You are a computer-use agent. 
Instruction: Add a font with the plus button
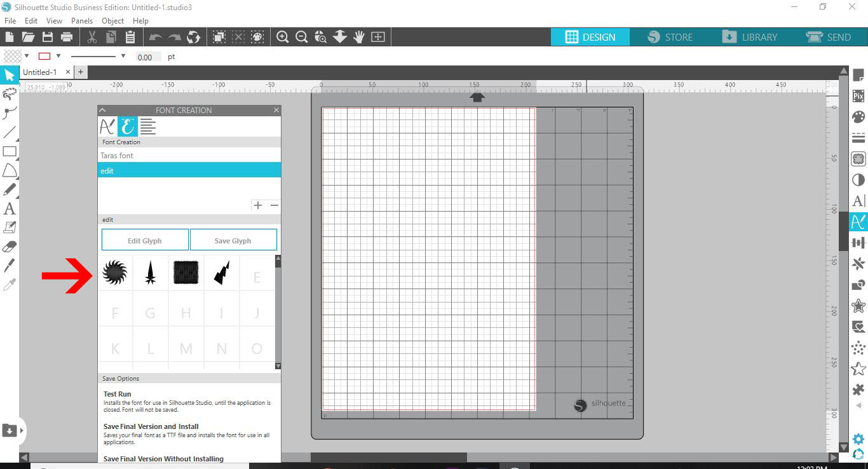[258, 205]
